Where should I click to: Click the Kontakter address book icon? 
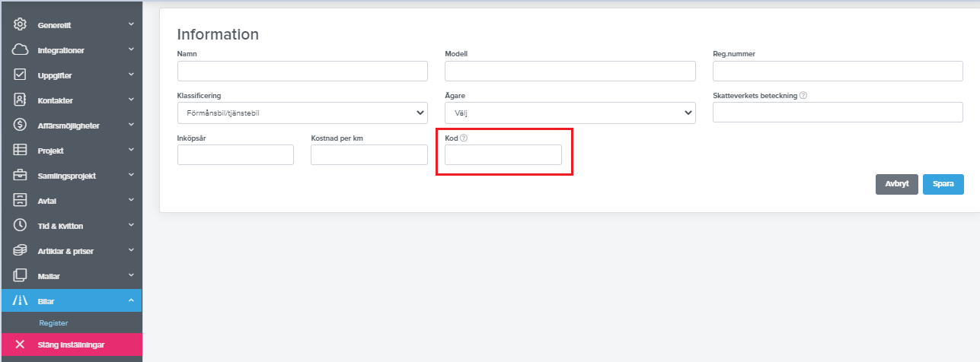pos(21,100)
